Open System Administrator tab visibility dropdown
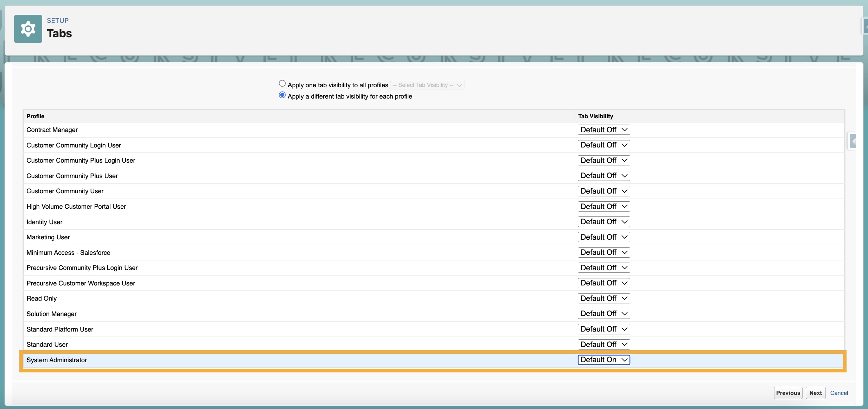This screenshot has width=868, height=409. coord(604,360)
